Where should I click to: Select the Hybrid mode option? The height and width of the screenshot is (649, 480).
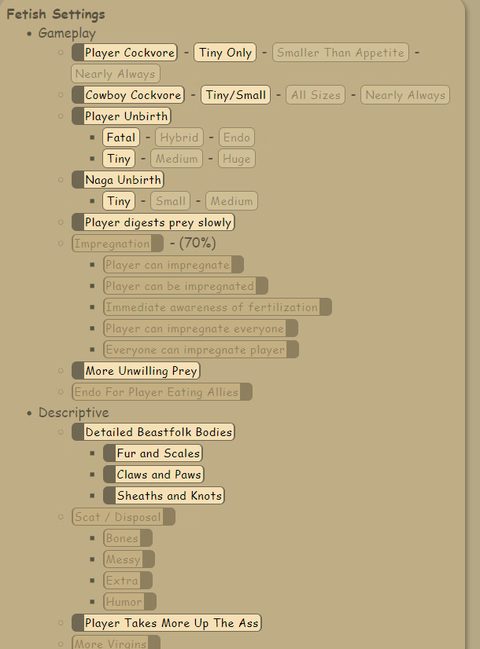179,137
